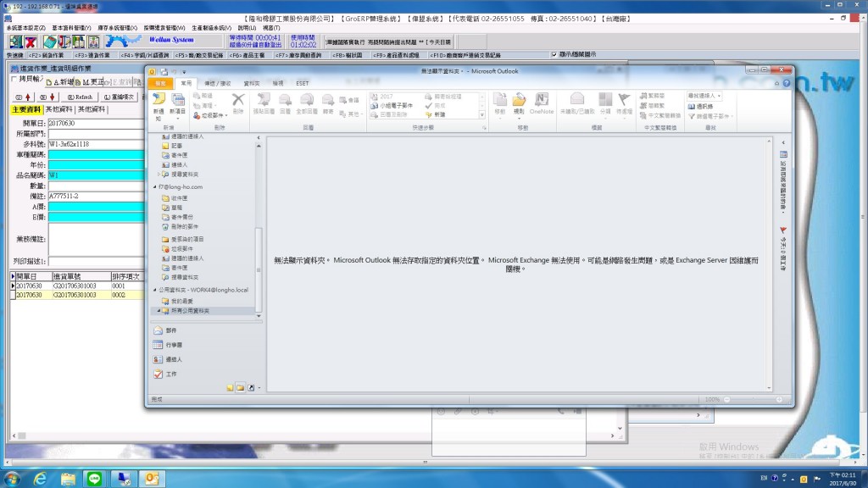Click the Reply All icon in Outlook ribbon
Image resolution: width=868 pixels, height=488 pixels.
[306, 100]
